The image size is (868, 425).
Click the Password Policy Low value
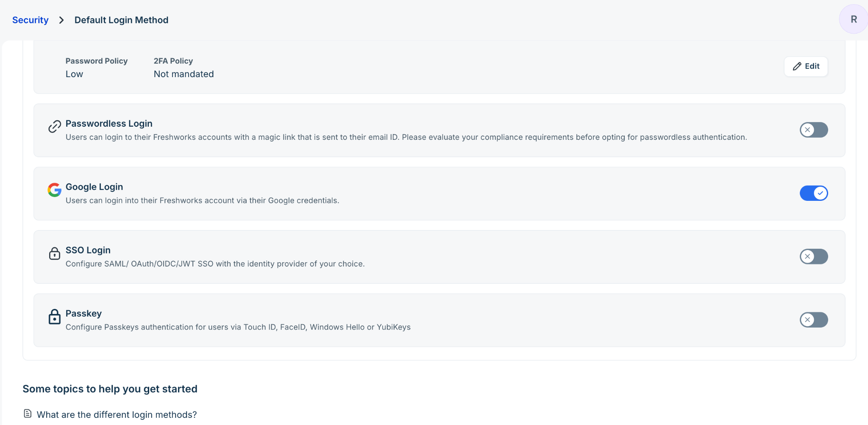tap(74, 74)
